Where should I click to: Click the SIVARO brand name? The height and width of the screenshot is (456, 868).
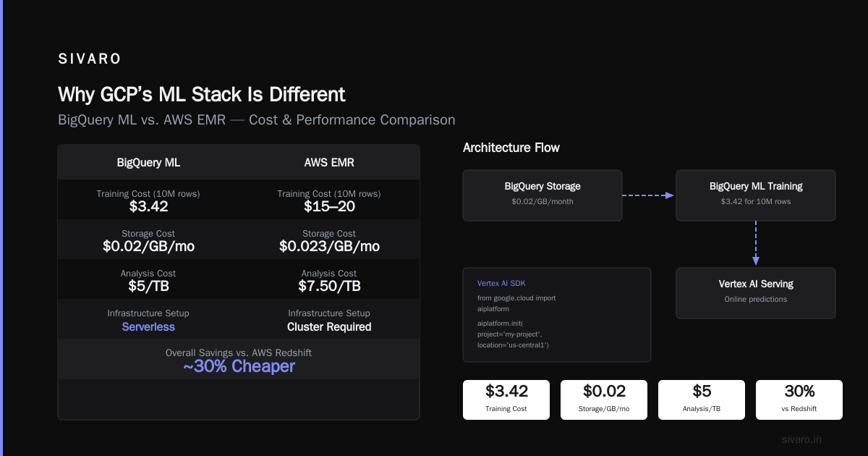click(90, 59)
